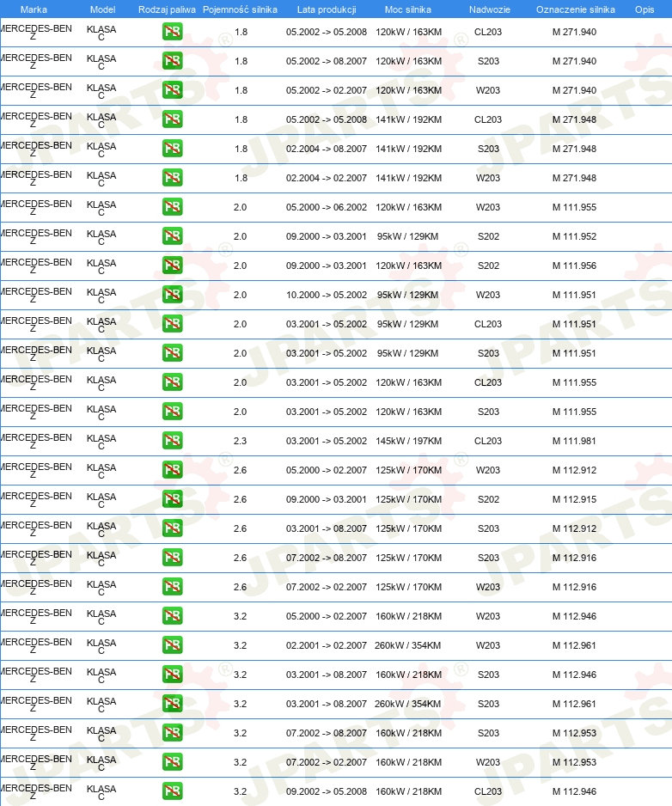Click the date range 05.2000 -> 06.2002
This screenshot has height=806, width=672.
coord(327,207)
